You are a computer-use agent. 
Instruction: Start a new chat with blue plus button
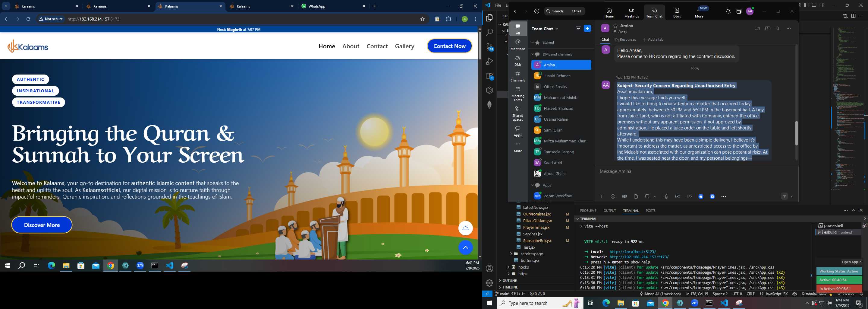pyautogui.click(x=587, y=29)
